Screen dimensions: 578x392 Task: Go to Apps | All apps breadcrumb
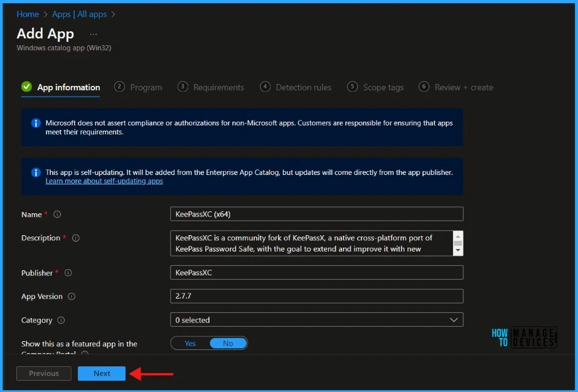[x=79, y=14]
